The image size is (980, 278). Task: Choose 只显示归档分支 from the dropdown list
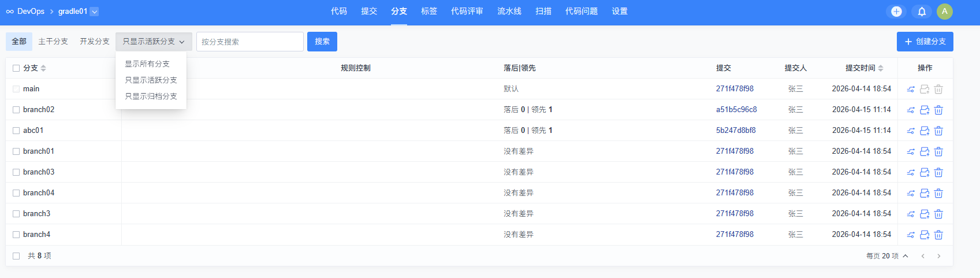point(151,97)
